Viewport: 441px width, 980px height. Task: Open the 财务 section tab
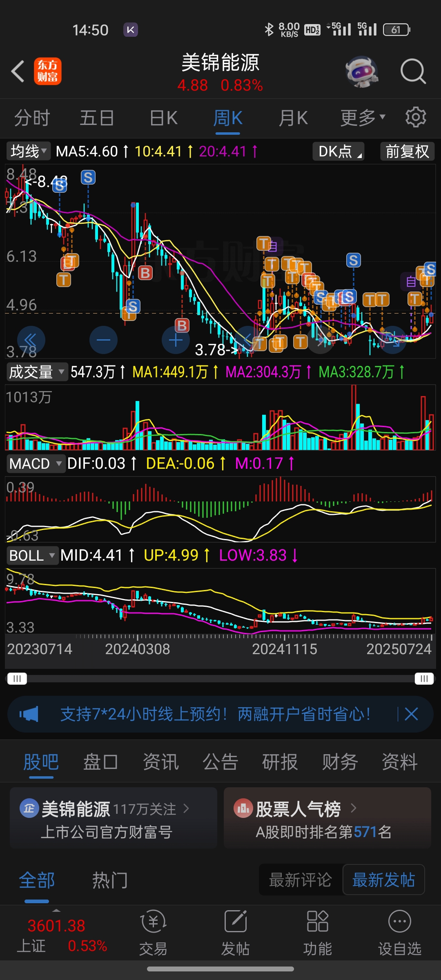[340, 762]
